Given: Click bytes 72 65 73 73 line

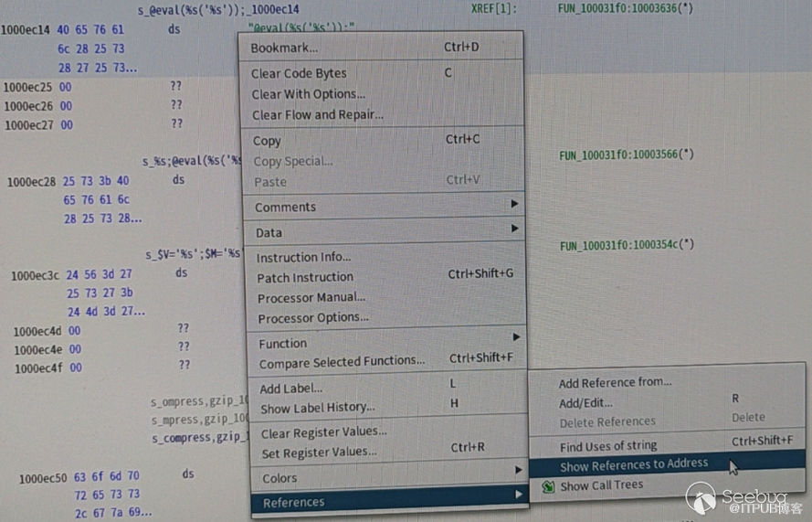Looking at the screenshot, I should point(107,495).
